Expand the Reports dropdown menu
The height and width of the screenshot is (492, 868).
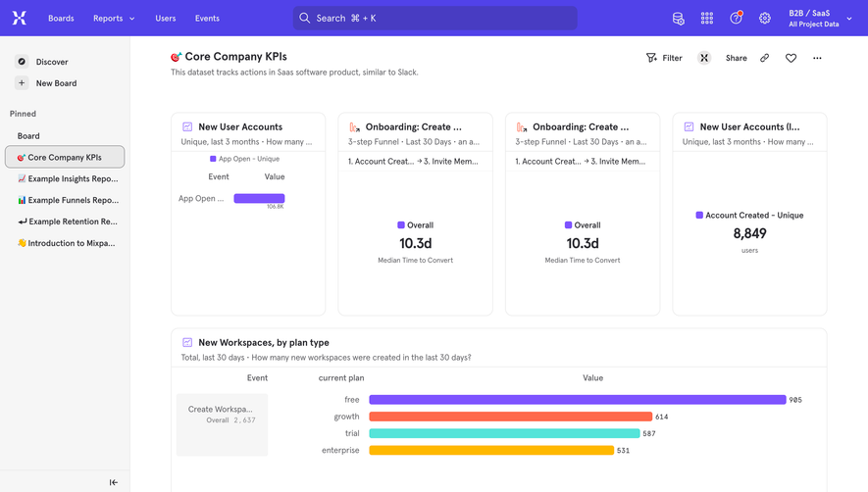[114, 19]
